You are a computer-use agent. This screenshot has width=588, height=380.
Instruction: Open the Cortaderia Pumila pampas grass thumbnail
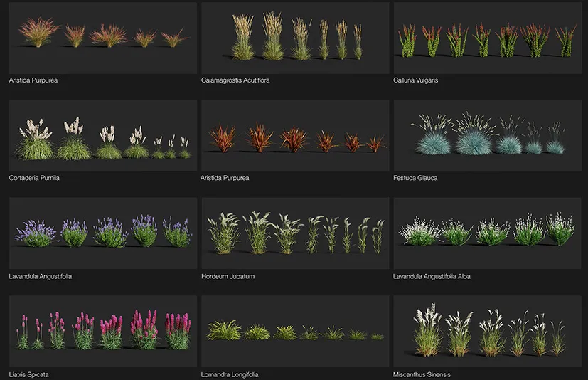[103, 135]
